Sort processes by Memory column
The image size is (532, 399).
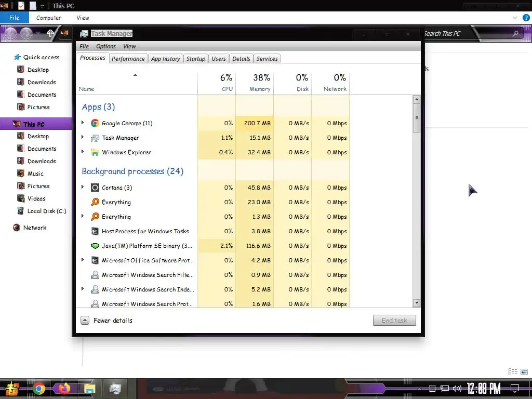(255, 83)
